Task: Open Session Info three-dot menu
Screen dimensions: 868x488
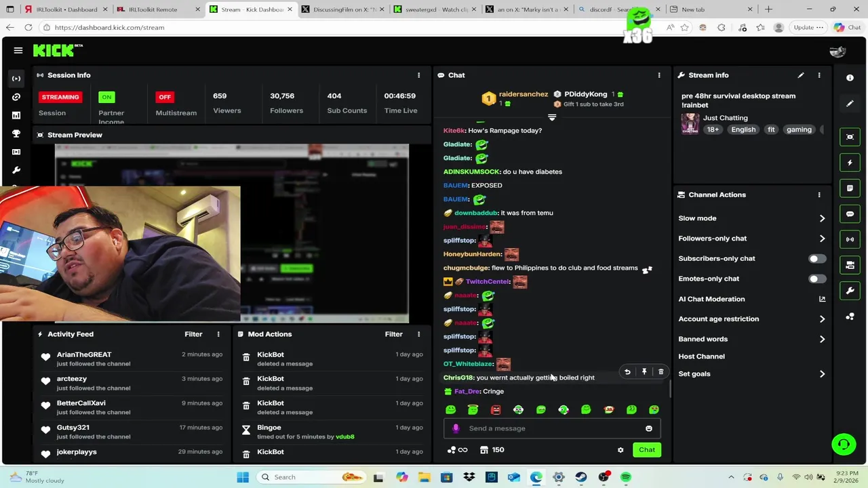Action: 418,75
